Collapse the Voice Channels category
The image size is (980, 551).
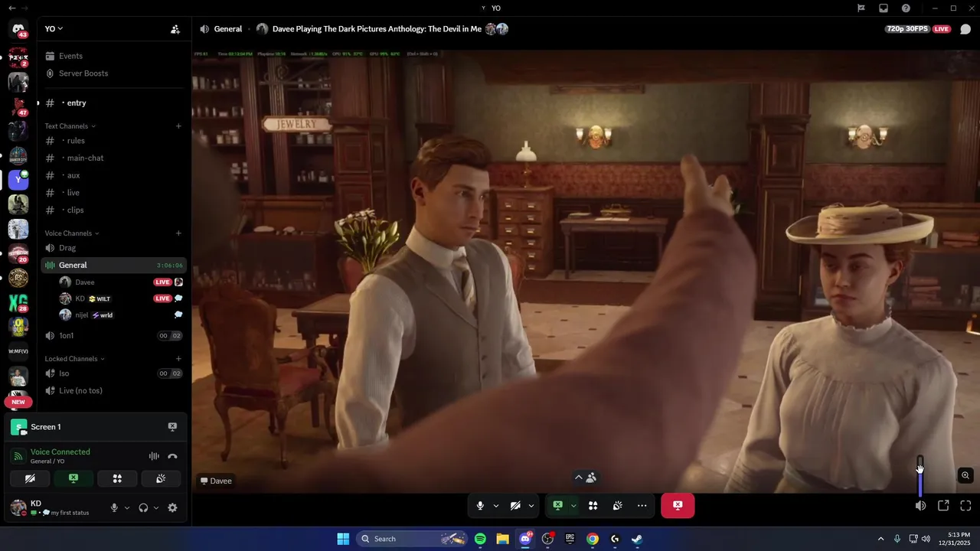pyautogui.click(x=71, y=233)
